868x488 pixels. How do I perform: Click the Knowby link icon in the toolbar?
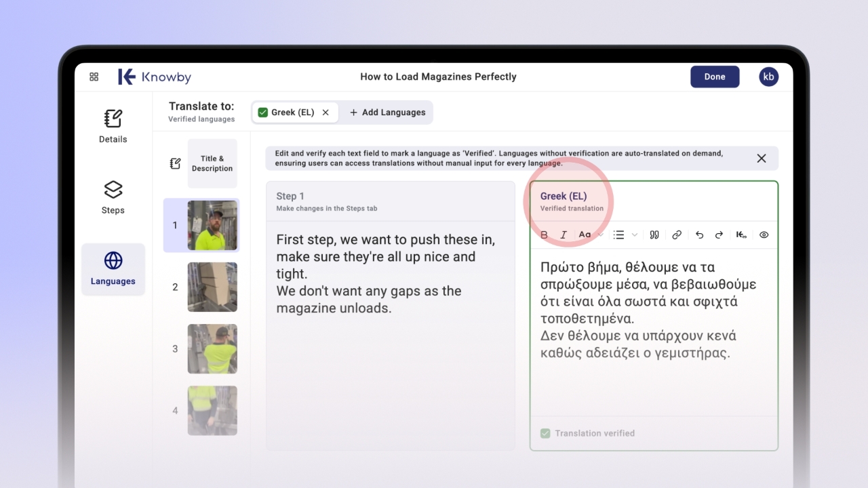pos(741,235)
